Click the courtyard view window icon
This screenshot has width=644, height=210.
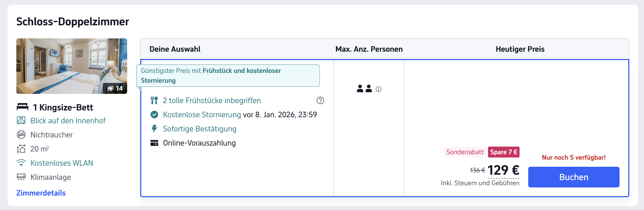[21, 121]
